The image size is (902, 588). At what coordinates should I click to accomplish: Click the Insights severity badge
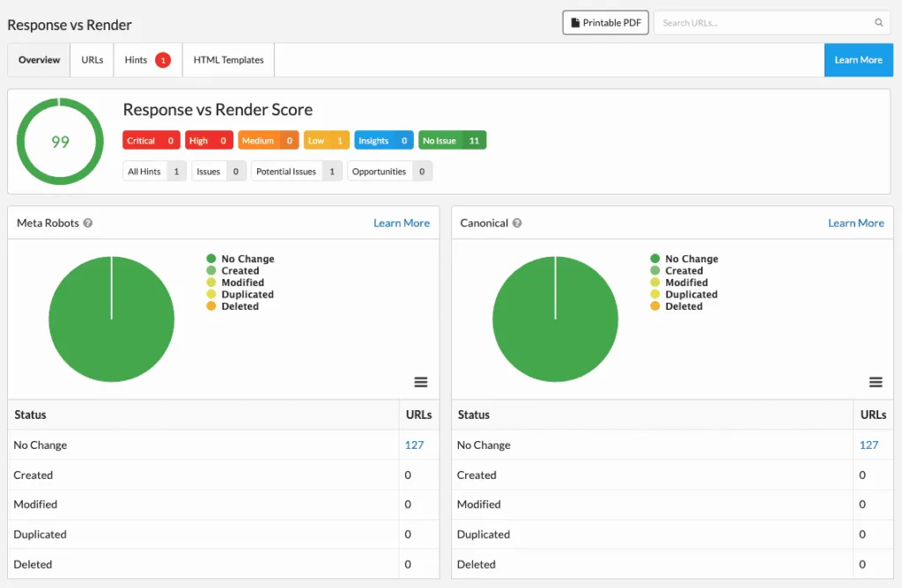coord(383,140)
